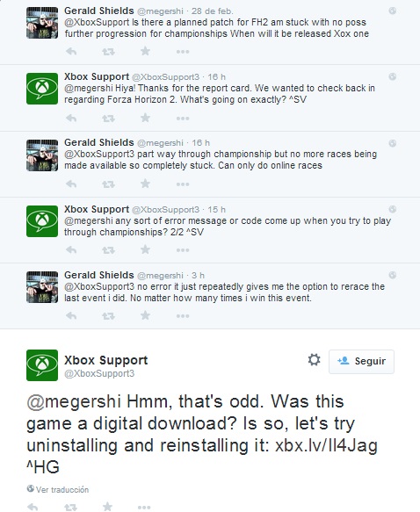The height and width of the screenshot is (512, 420).
Task: Click the @megershi mention in the main tweet
Action: pos(74,401)
